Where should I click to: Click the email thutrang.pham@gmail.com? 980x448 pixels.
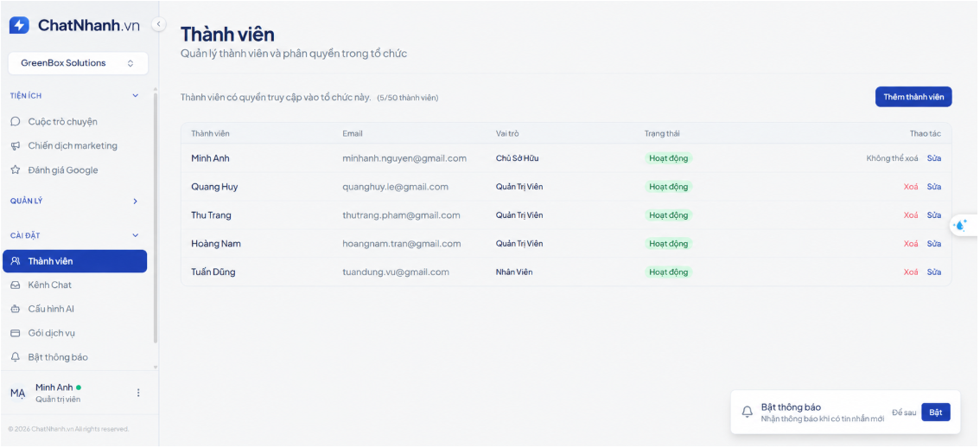pyautogui.click(x=401, y=215)
